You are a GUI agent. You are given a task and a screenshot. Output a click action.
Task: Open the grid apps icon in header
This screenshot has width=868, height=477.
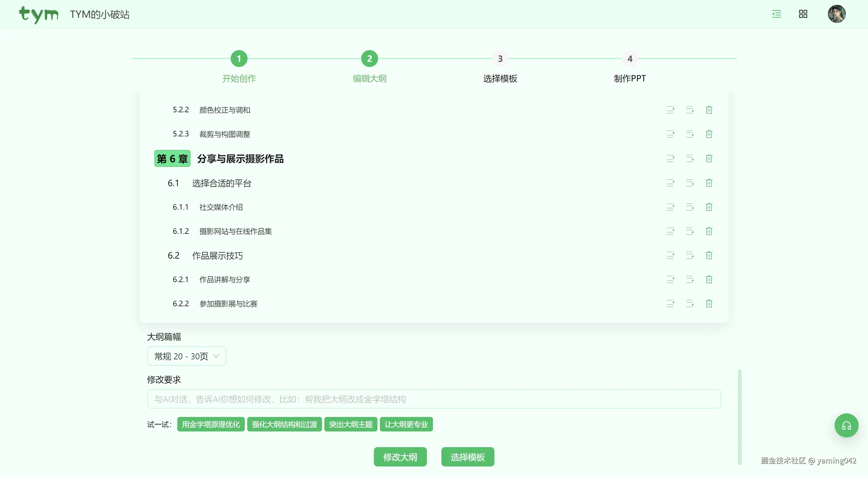tap(803, 14)
